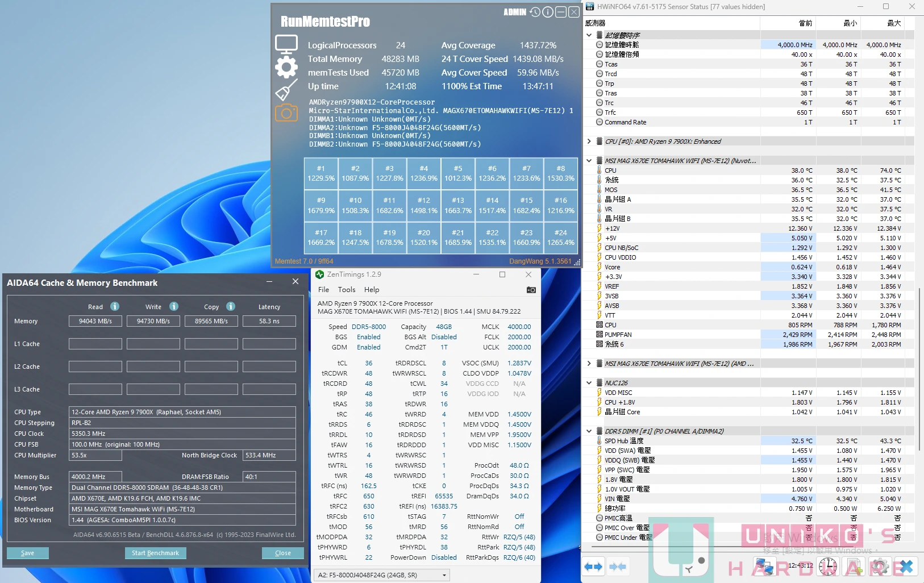Click memtest thread cell #13 1663.7%

458,205
